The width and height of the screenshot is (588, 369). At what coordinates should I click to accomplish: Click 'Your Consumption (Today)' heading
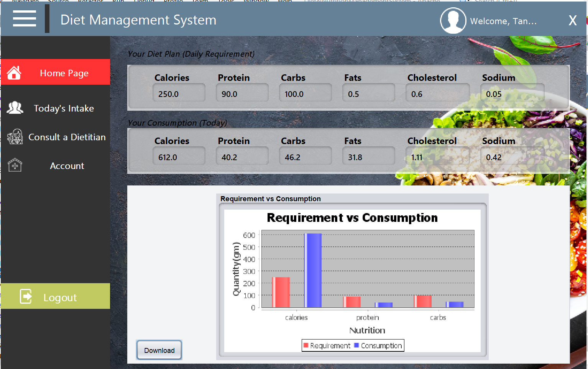177,123
